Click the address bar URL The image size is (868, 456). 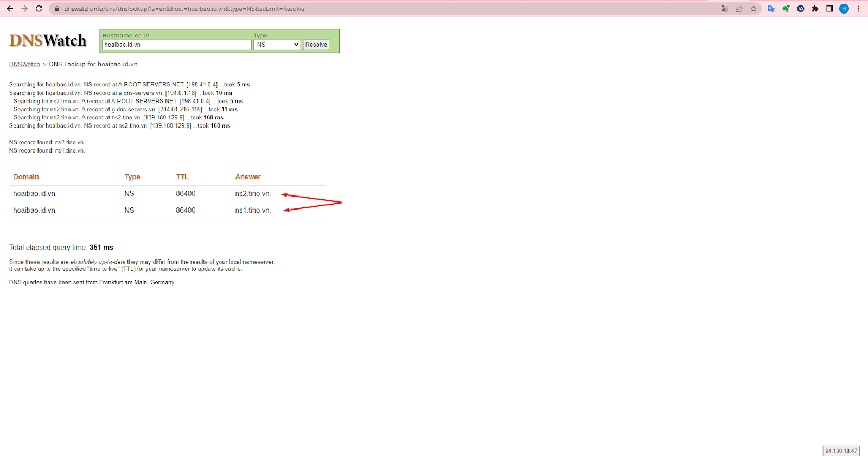(x=184, y=9)
